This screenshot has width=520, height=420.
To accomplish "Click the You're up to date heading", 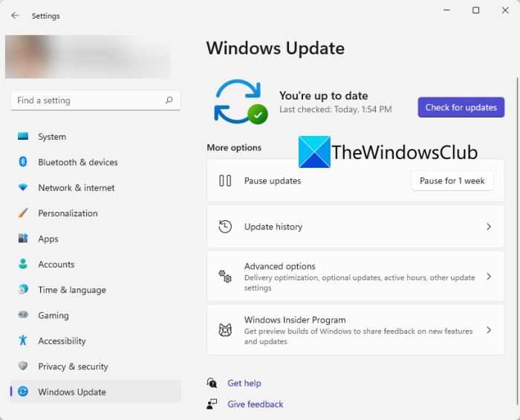I will click(x=324, y=96).
